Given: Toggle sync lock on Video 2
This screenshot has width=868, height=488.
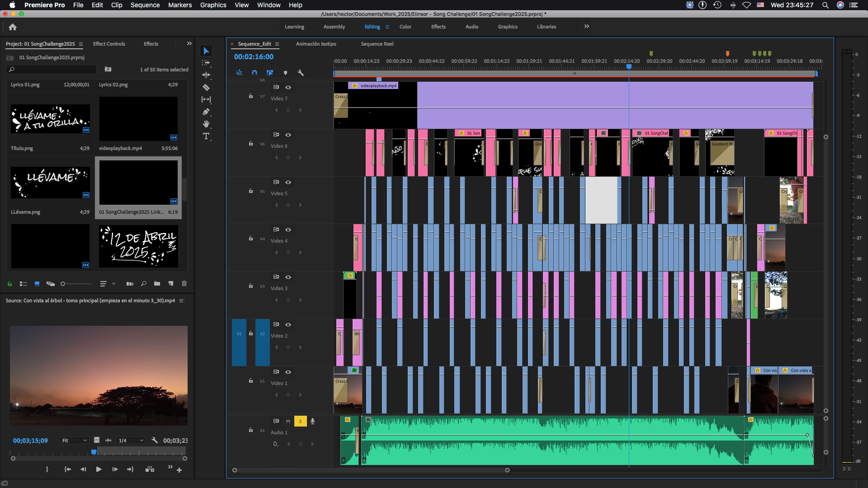Looking at the screenshot, I should [276, 324].
